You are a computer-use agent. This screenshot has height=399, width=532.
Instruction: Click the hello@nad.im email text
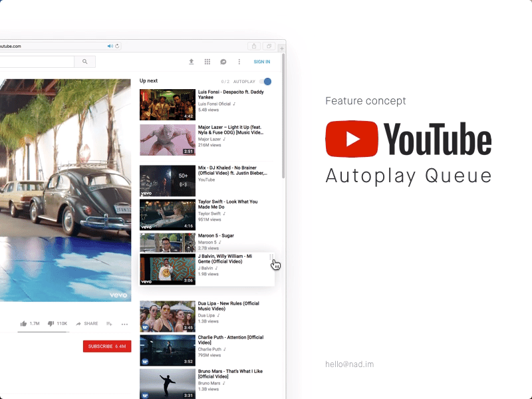point(350,364)
